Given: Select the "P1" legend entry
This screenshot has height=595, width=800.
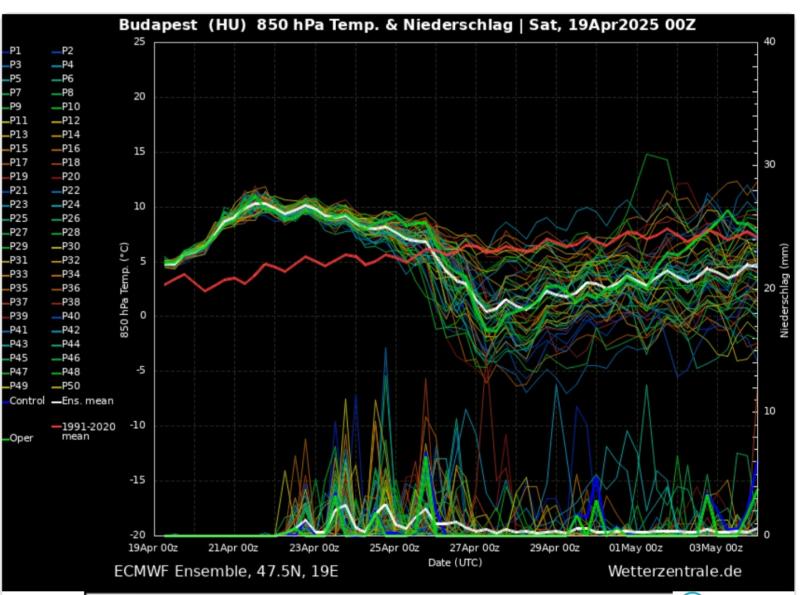Looking at the screenshot, I should point(12,51).
